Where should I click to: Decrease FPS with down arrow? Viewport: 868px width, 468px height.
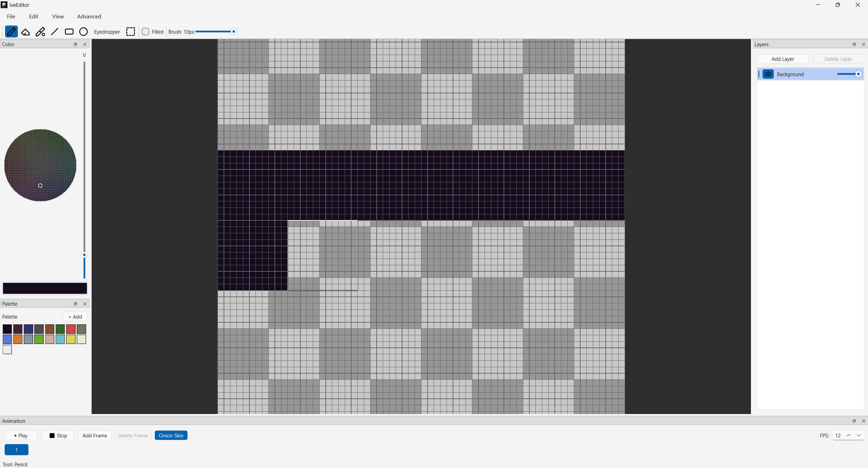[859, 435]
